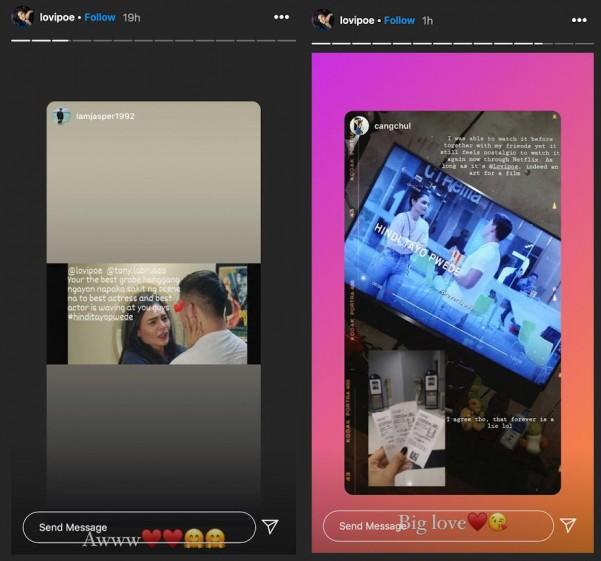Screen dimensions: 601x561
Task: Tap the tickets photo in cangchul story
Action: tap(407, 418)
